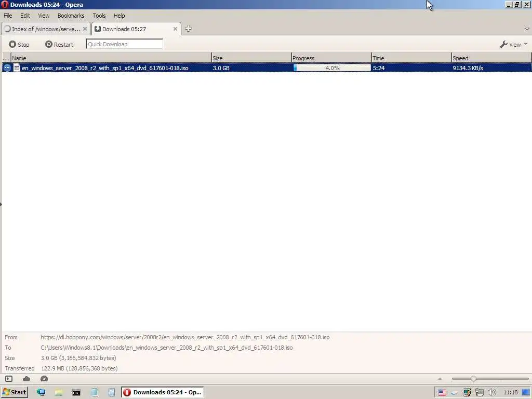The width and height of the screenshot is (532, 399).
Task: Open the Windows Start menu
Action: coord(14,392)
